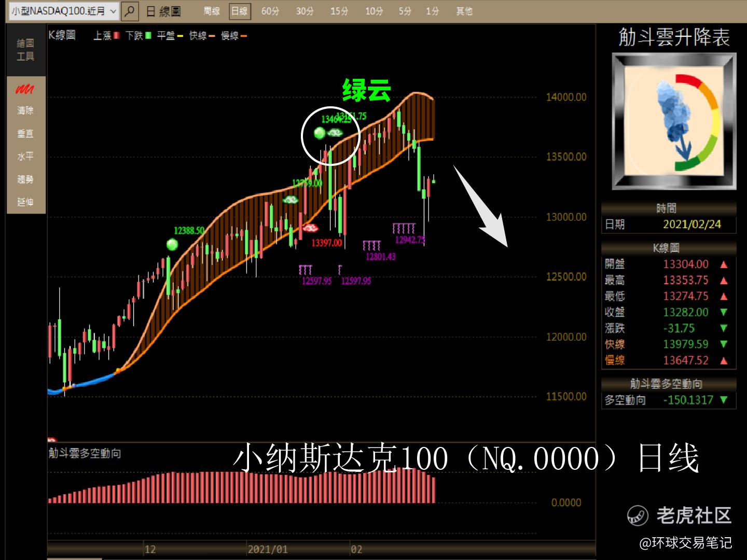Choose the 趨勢 trend line tool
The height and width of the screenshot is (560, 747).
click(25, 179)
